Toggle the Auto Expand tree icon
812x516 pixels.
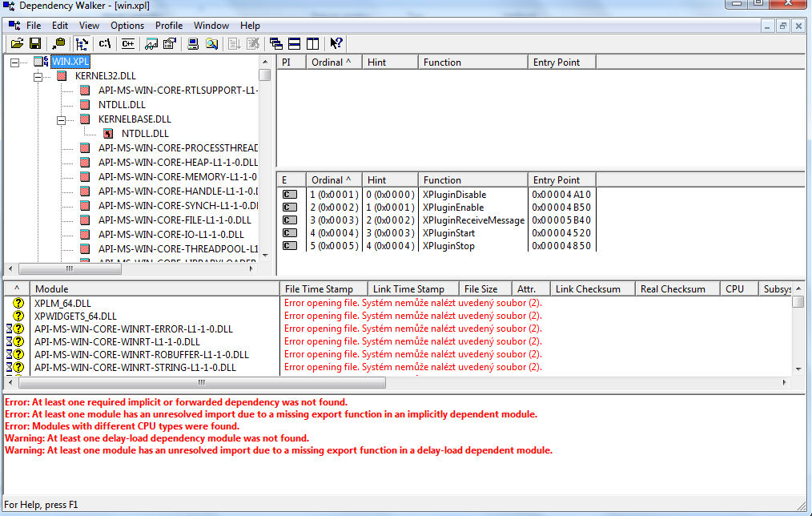82,43
